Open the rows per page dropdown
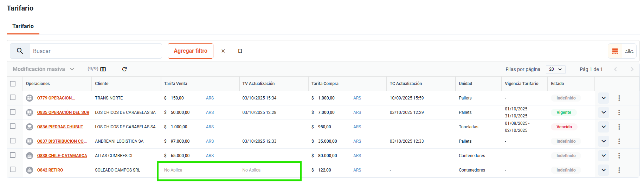644x187 pixels. coord(555,69)
